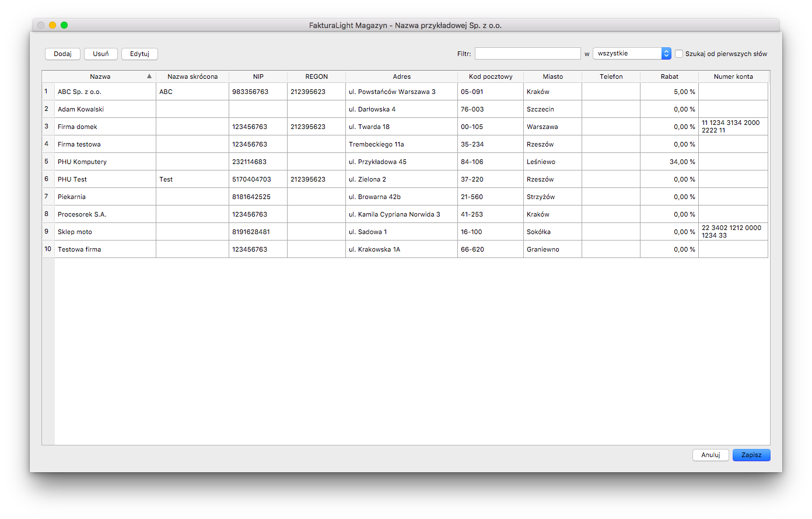
Task: Open the Edytuj dialog button
Action: point(139,54)
